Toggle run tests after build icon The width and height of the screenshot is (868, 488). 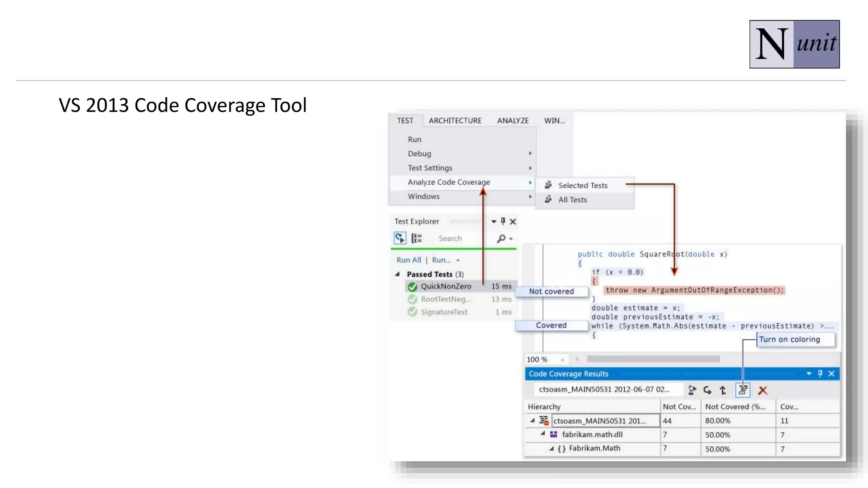[x=400, y=238]
